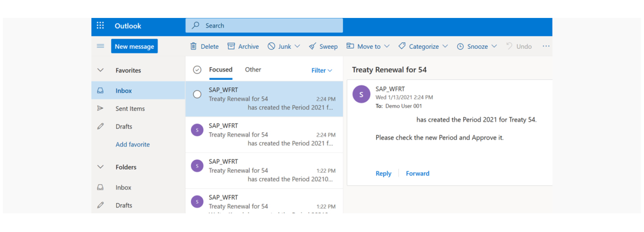Open the Move to dropdown arrow
This screenshot has height=232, width=644.
[387, 46]
